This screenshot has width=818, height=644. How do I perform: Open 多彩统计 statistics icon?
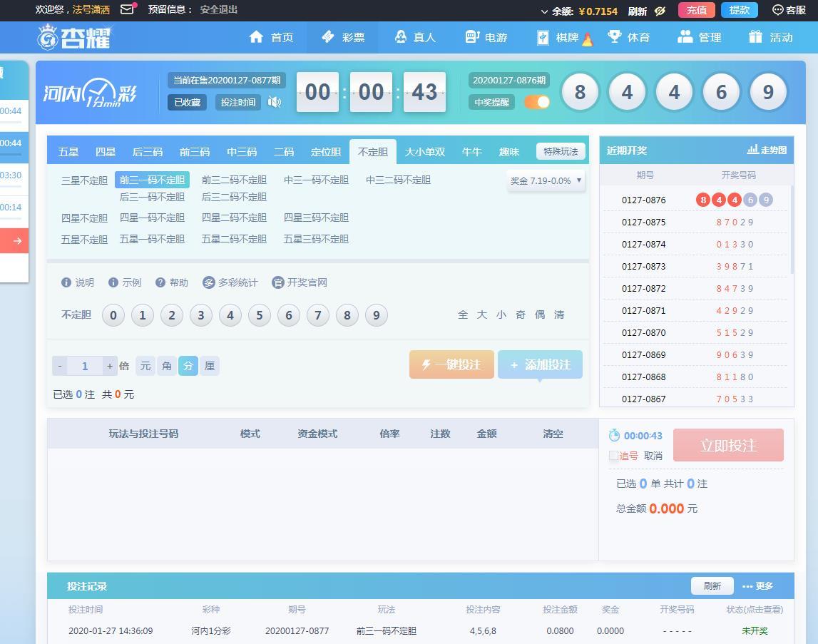[x=209, y=282]
